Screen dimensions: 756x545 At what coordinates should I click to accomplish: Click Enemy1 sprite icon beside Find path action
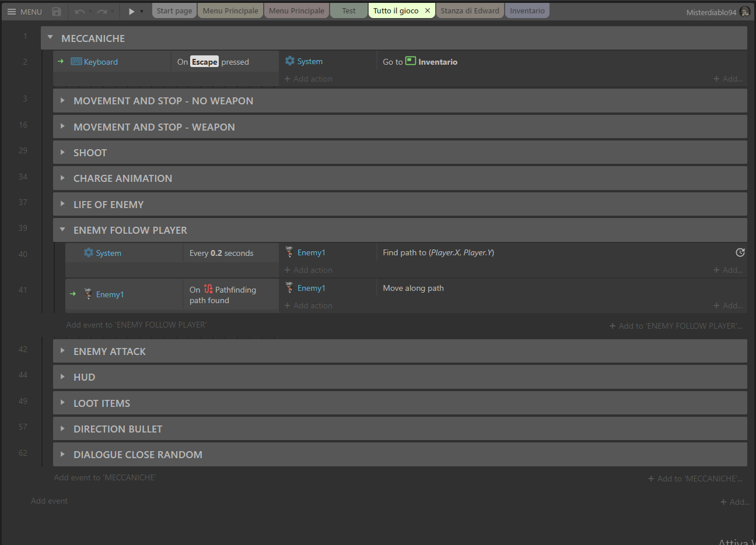tap(289, 252)
